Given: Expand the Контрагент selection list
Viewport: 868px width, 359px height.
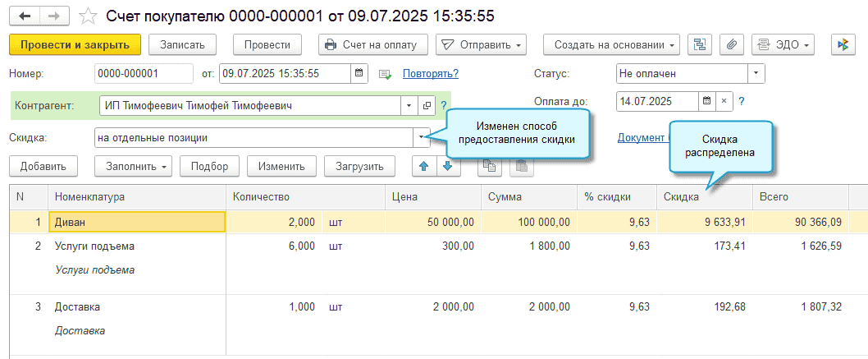Looking at the screenshot, I should point(409,106).
